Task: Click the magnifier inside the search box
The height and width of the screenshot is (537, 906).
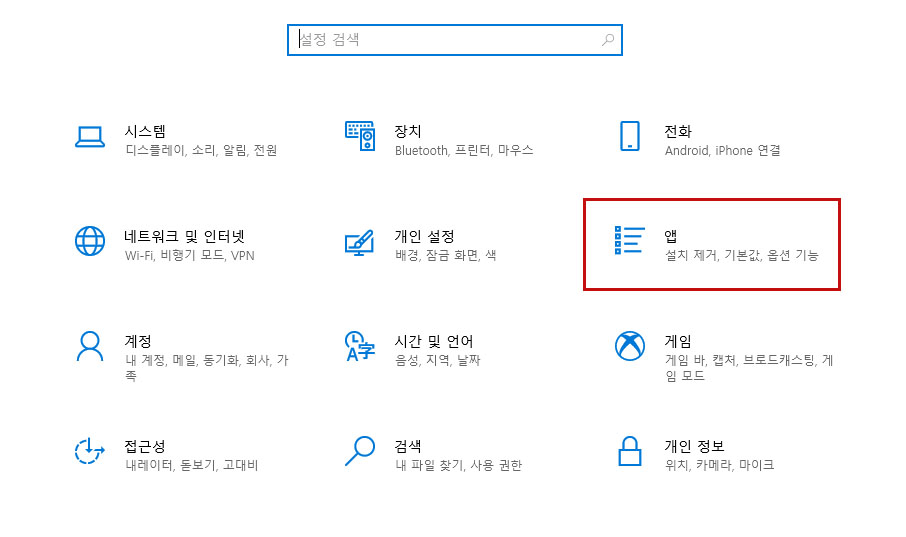Action: point(608,40)
